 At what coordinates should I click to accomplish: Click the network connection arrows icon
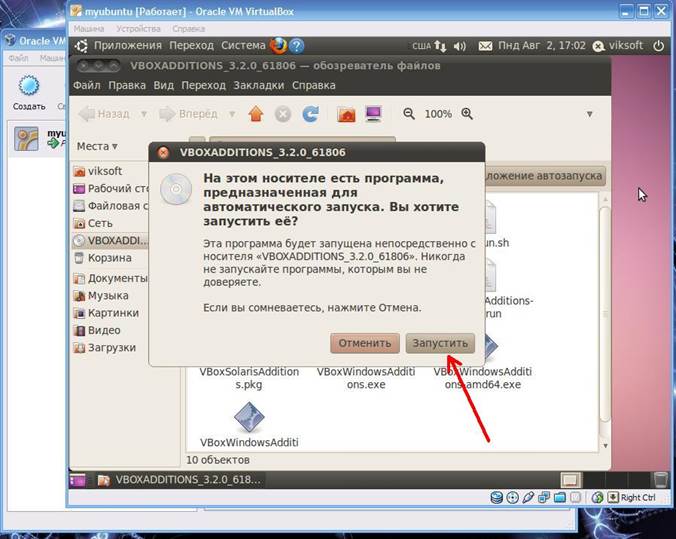point(440,46)
